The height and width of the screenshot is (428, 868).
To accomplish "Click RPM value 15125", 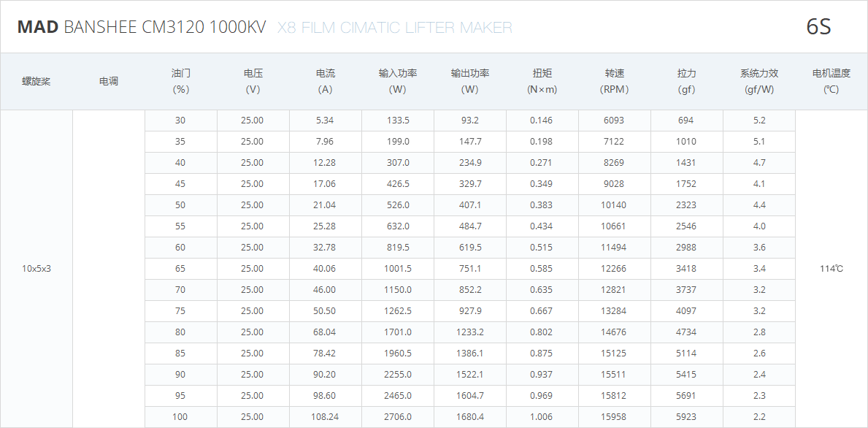I will coord(613,354).
